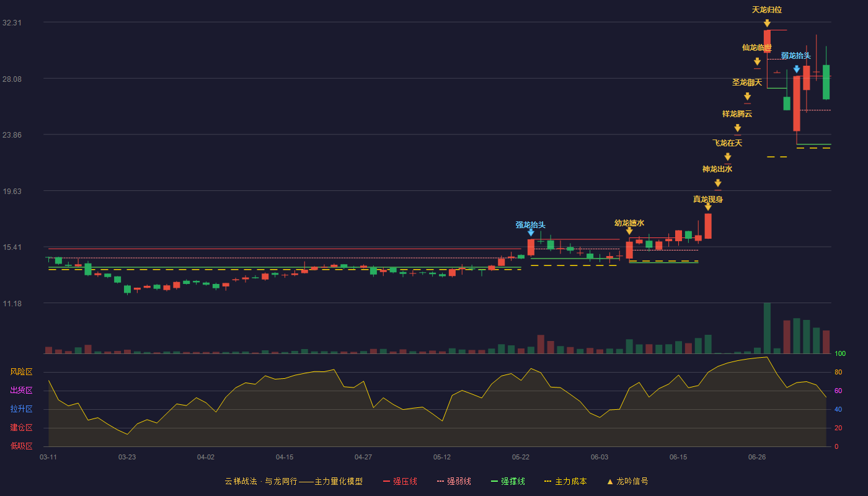Toggle the 龙吟信号 legend series

[x=627, y=481]
